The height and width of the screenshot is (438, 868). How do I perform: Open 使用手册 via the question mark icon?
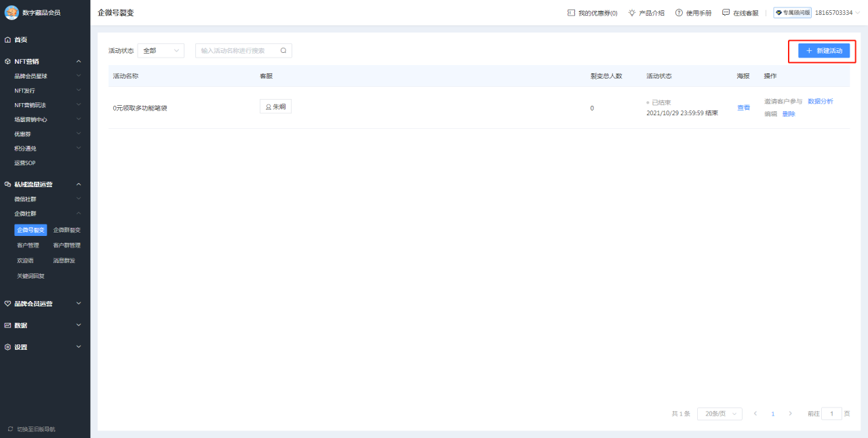tap(679, 12)
